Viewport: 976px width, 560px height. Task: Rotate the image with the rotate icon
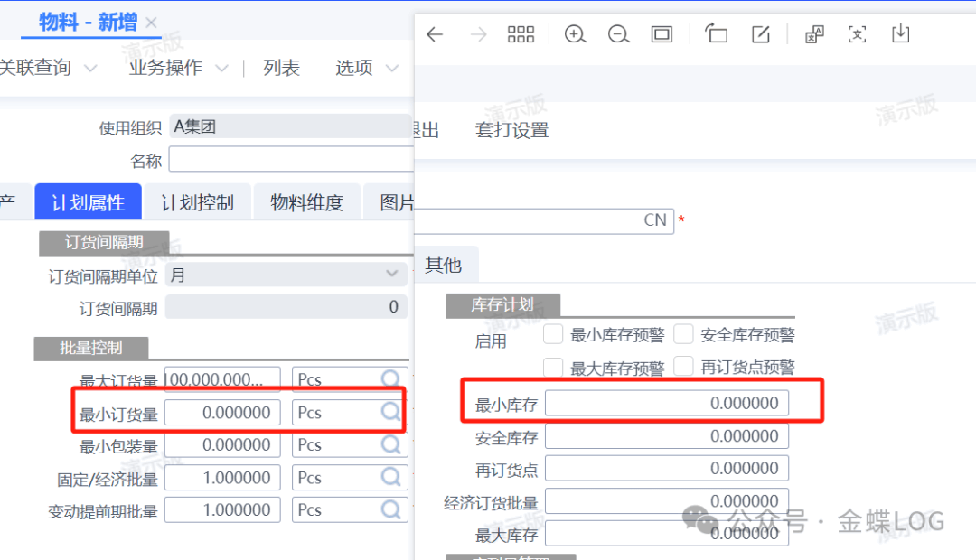click(717, 34)
